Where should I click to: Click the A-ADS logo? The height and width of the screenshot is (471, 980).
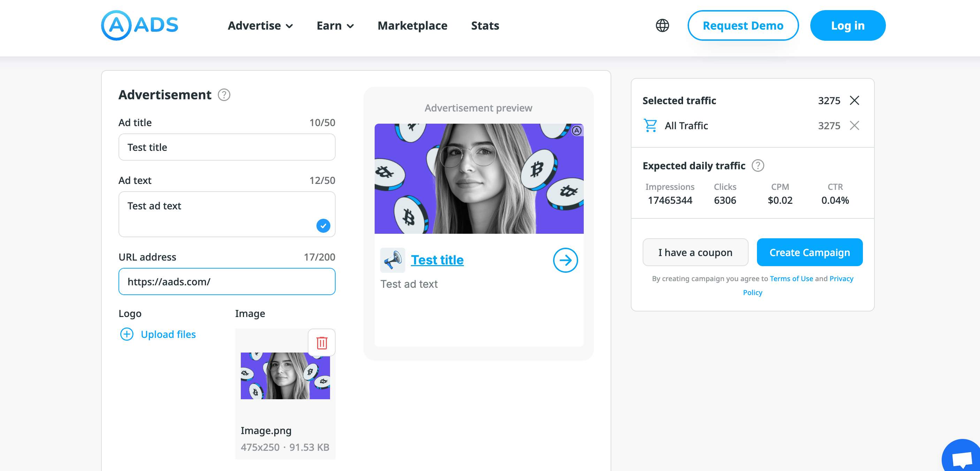click(x=139, y=25)
